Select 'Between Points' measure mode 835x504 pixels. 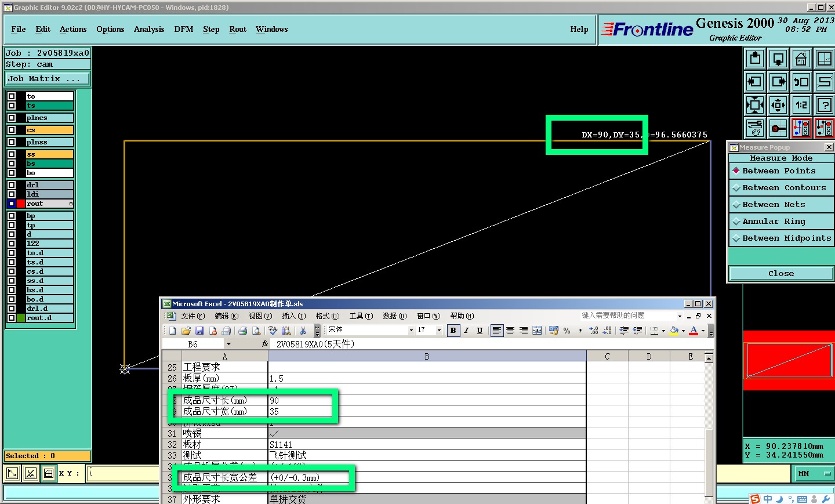781,171
